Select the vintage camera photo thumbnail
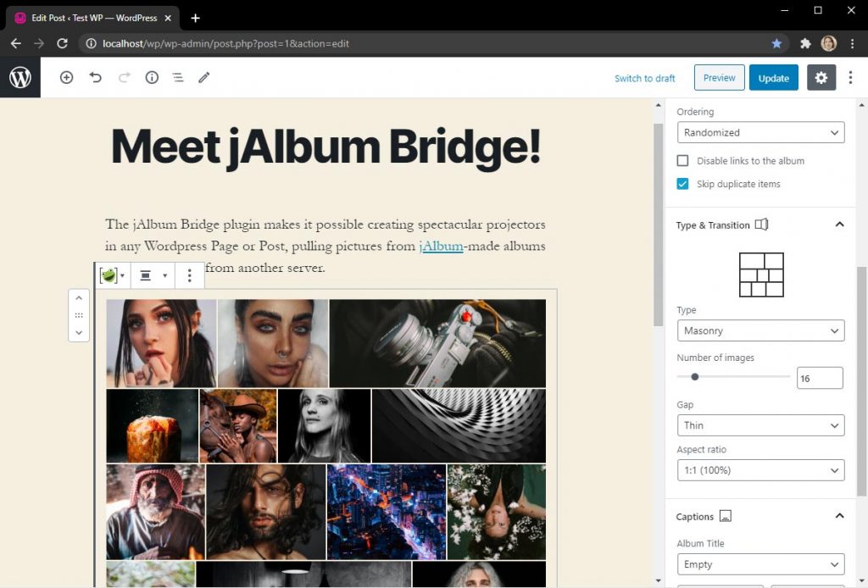The width and height of the screenshot is (868, 588). click(x=437, y=343)
